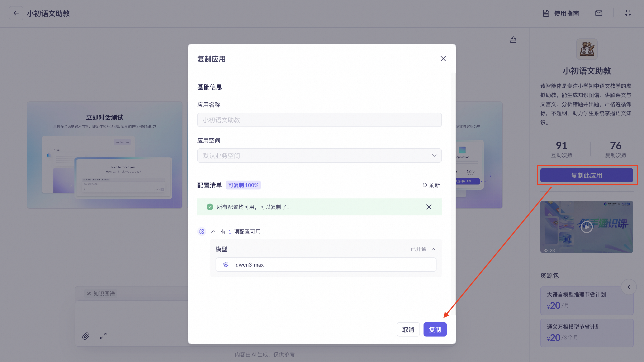Screen dimensions: 644x362
Task: Click the 应用名称 input field
Action: tap(319, 120)
